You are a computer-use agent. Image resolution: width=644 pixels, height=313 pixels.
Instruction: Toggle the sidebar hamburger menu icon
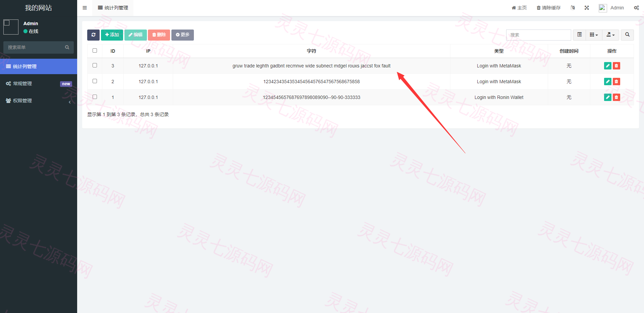pos(85,8)
